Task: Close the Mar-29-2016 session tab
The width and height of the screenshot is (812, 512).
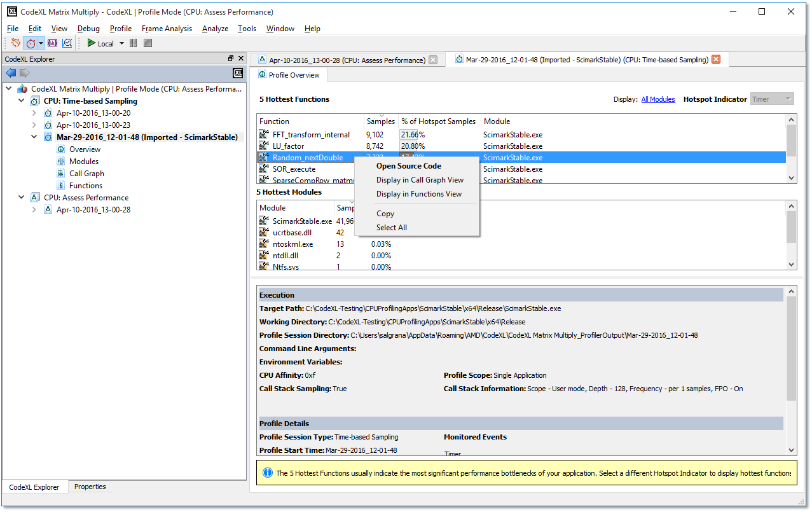Action: click(x=715, y=60)
